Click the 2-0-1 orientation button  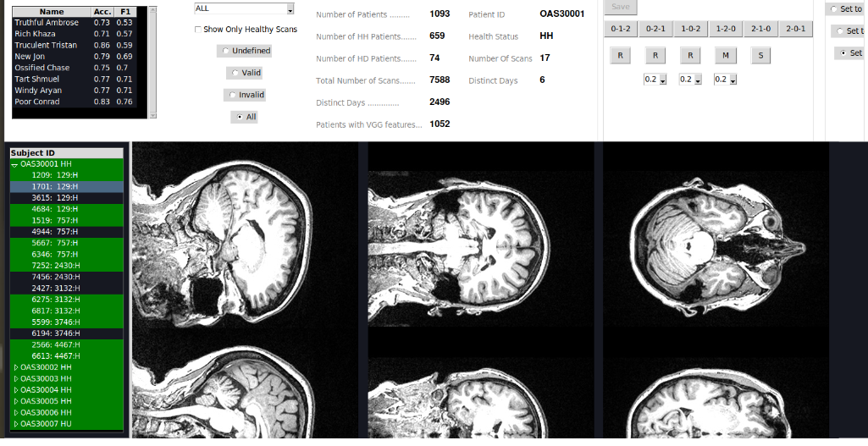pyautogui.click(x=796, y=29)
